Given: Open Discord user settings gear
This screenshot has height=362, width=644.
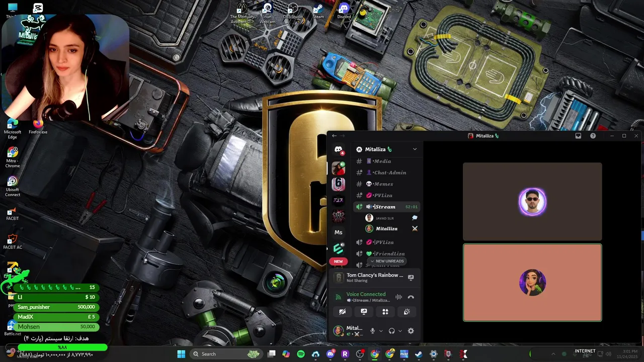Looking at the screenshot, I should pos(411,331).
